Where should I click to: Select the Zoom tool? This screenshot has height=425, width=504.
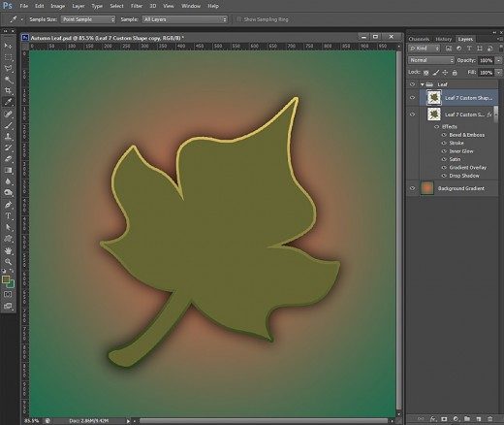point(8,261)
